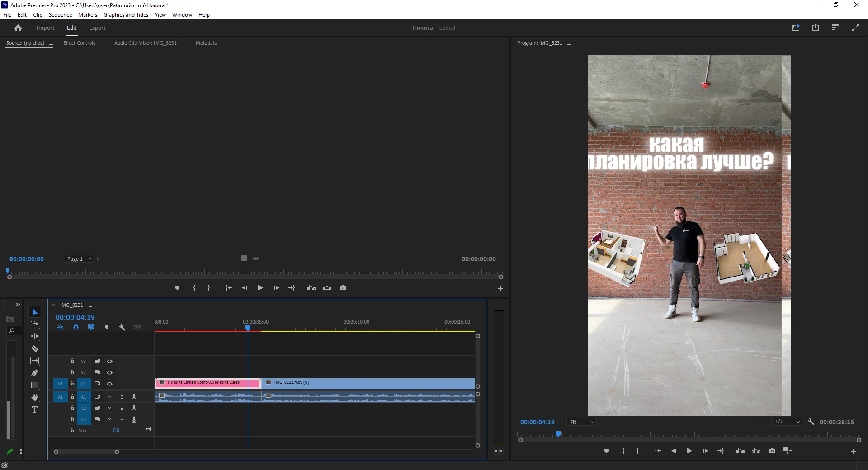Image resolution: width=868 pixels, height=470 pixels.
Task: Open the File menu
Action: pos(7,15)
